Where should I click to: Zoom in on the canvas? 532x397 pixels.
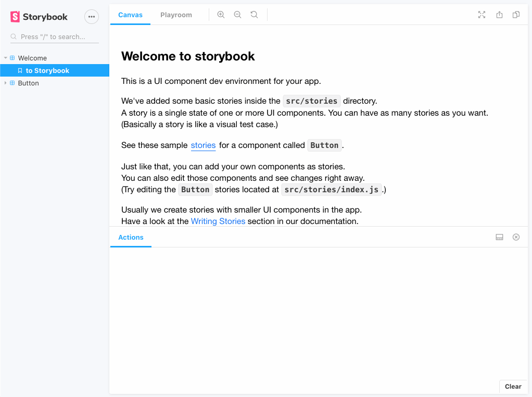pyautogui.click(x=221, y=15)
